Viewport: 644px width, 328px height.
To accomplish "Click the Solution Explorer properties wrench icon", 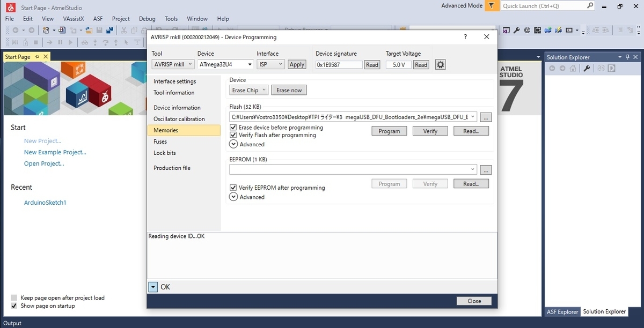I will tap(587, 68).
